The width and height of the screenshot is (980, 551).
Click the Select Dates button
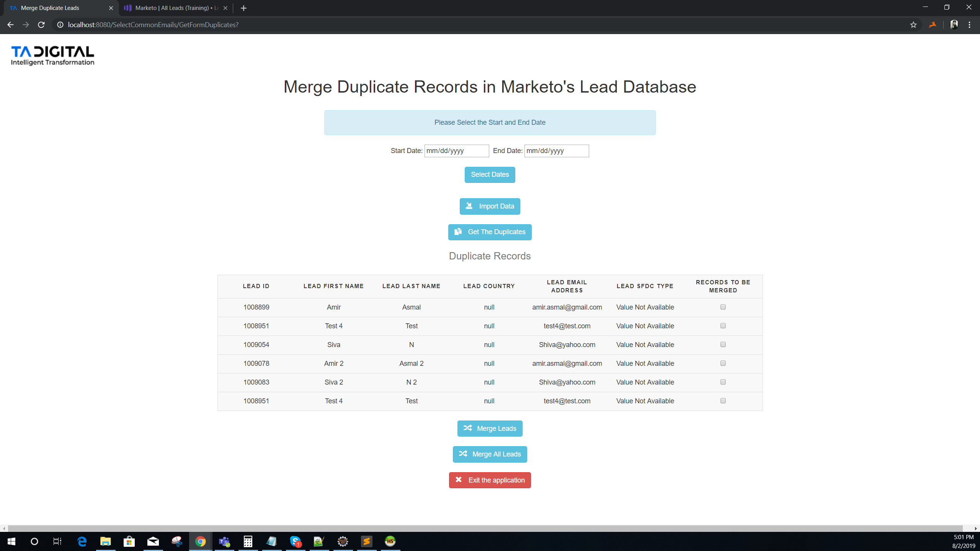(x=490, y=174)
